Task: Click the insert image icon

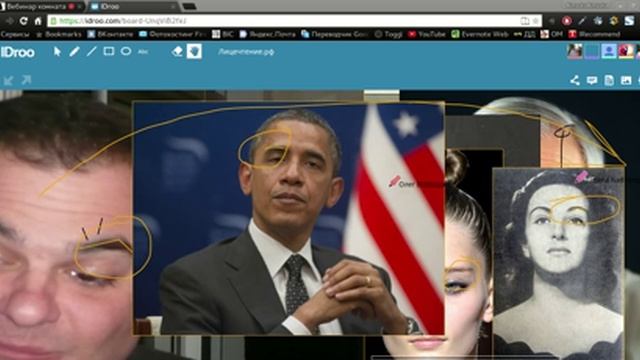Action: click(x=626, y=80)
